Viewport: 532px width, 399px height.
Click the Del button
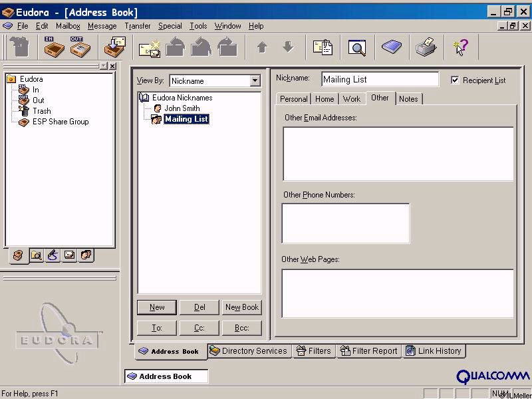pyautogui.click(x=199, y=307)
